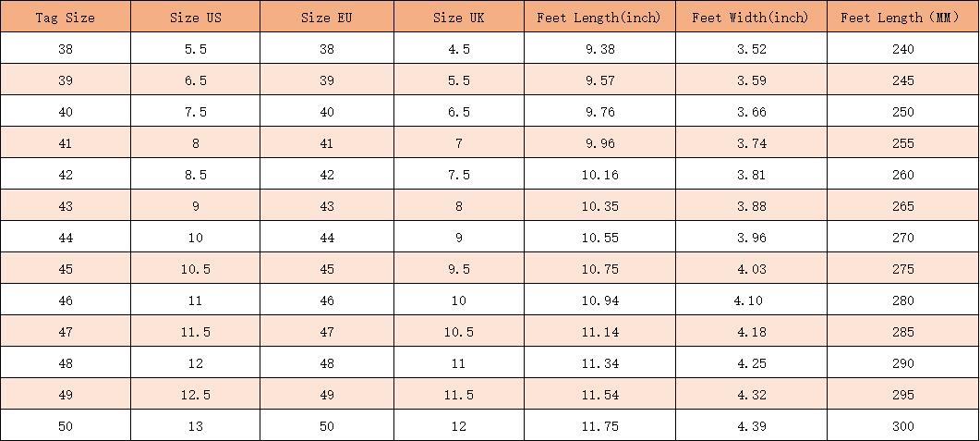Click the Feet Length (MM) column header
Image resolution: width=980 pixels, height=441 pixels.
(902, 18)
